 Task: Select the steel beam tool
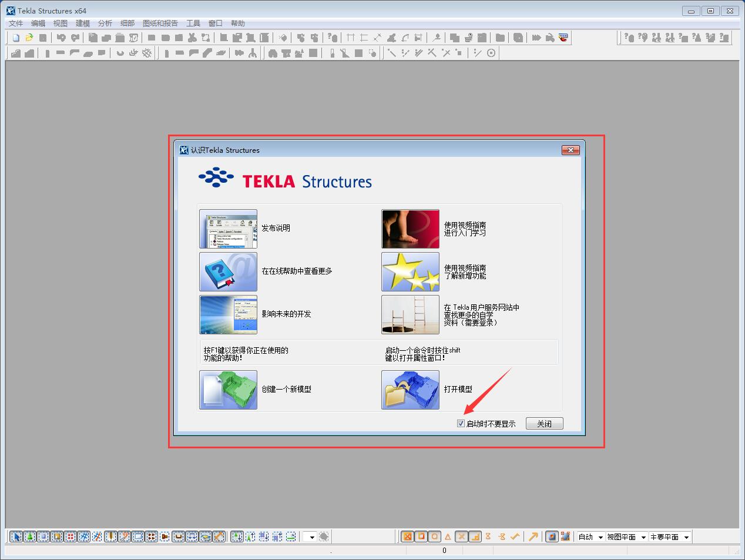point(179,53)
